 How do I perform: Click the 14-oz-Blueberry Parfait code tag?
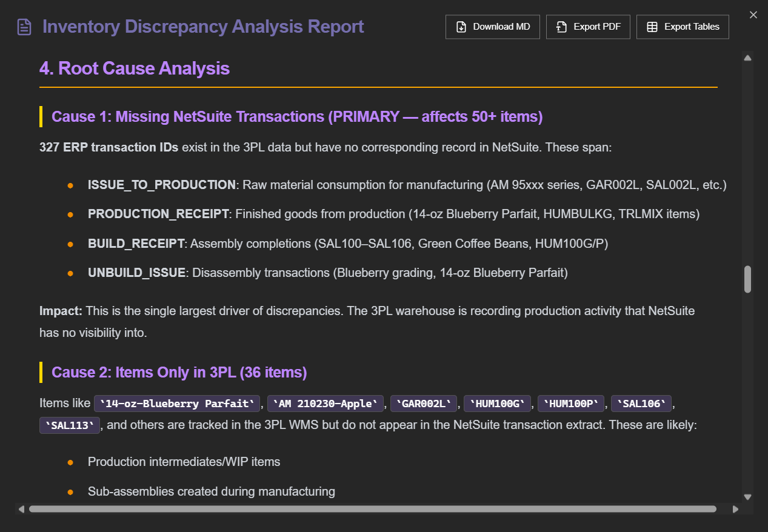click(x=177, y=404)
